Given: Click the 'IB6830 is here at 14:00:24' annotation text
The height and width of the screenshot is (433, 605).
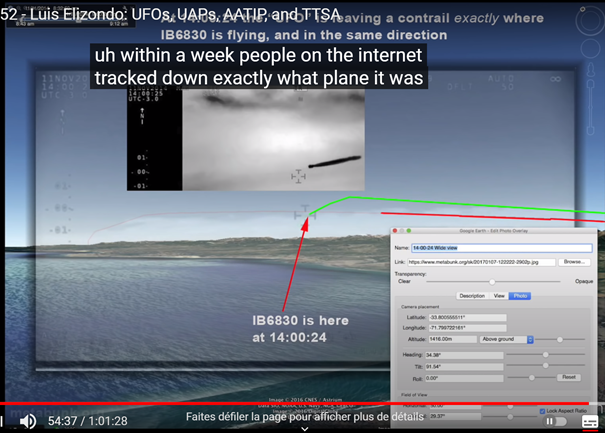Looking at the screenshot, I should 300,329.
